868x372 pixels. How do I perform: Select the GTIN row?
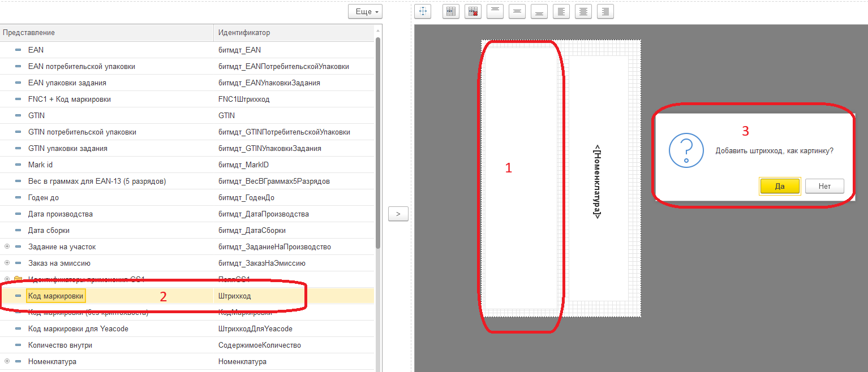[x=187, y=115]
